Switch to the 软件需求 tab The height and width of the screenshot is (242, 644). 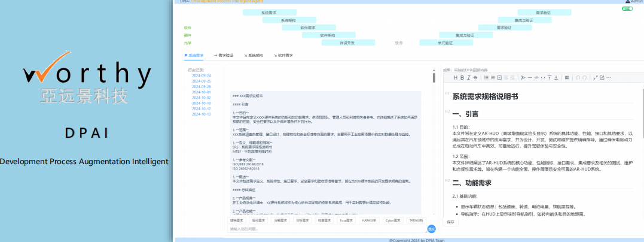pos(283,55)
